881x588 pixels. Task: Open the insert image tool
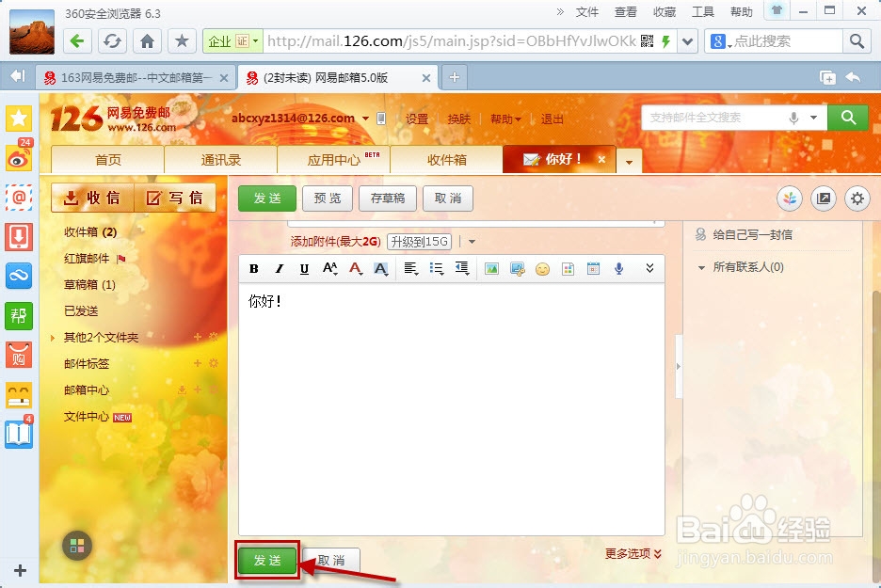coord(490,268)
